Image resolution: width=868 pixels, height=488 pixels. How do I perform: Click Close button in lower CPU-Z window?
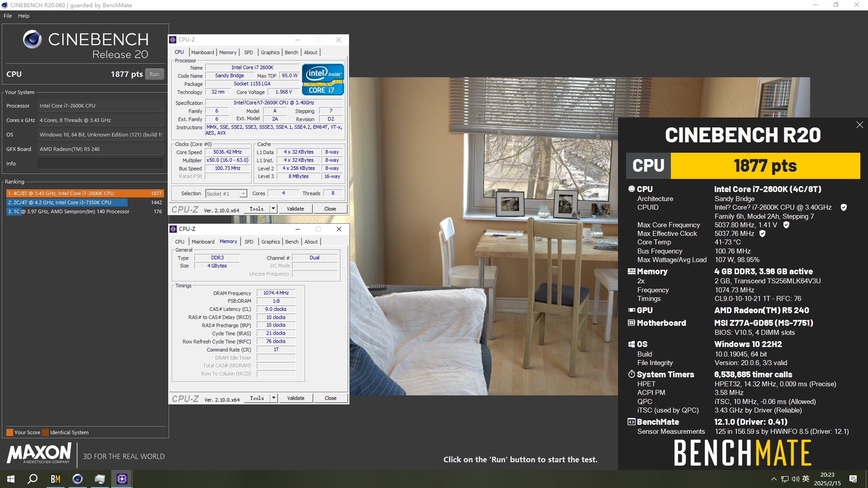click(x=330, y=398)
